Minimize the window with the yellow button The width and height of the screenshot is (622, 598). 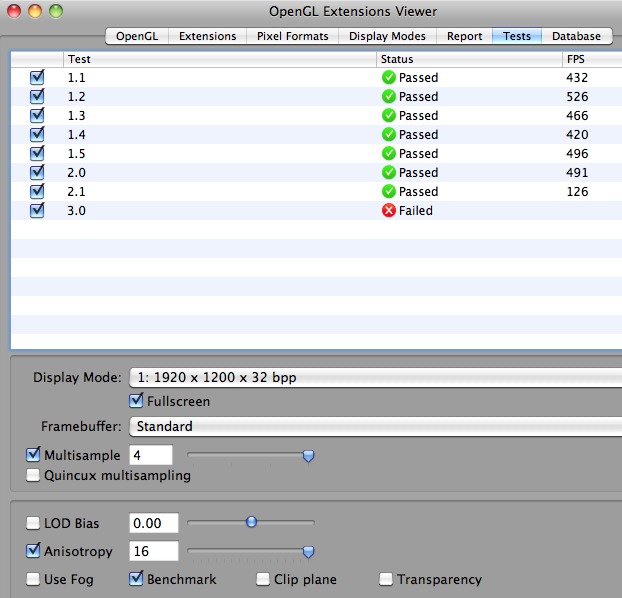[35, 11]
